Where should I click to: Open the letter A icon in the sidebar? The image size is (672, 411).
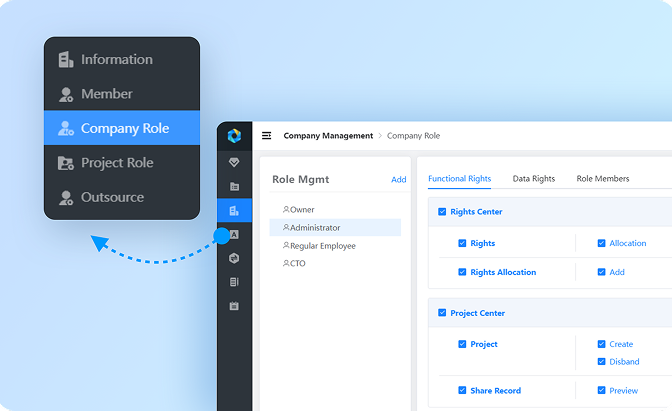[x=234, y=235]
